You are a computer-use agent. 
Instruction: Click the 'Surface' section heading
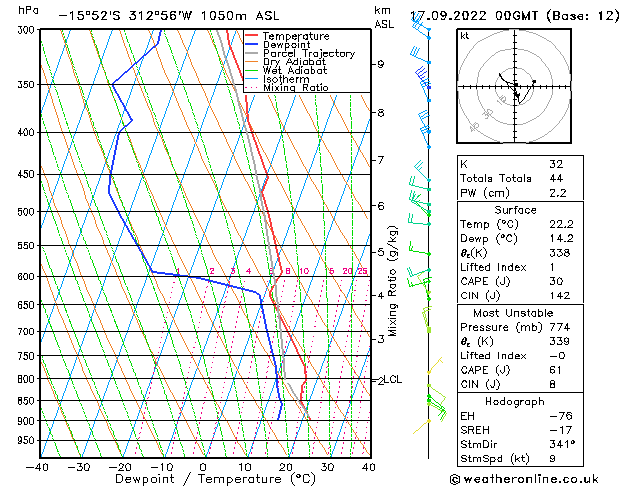coord(515,210)
